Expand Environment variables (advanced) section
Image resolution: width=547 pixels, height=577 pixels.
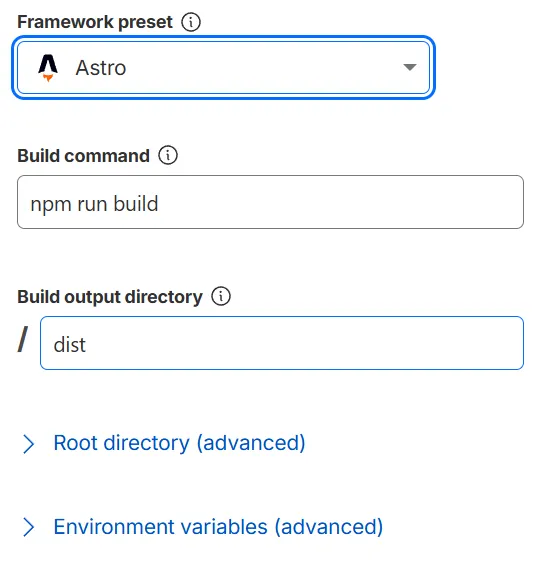(x=218, y=527)
